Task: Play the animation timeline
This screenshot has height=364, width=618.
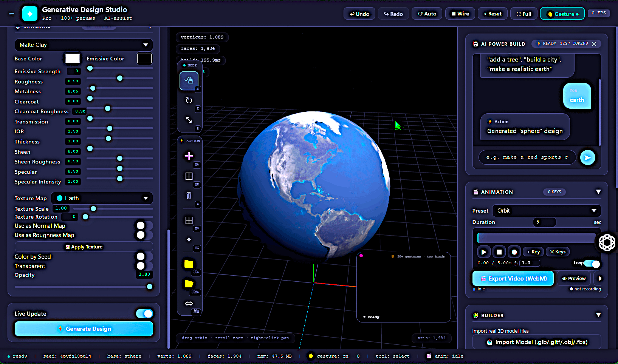Action: click(x=484, y=252)
